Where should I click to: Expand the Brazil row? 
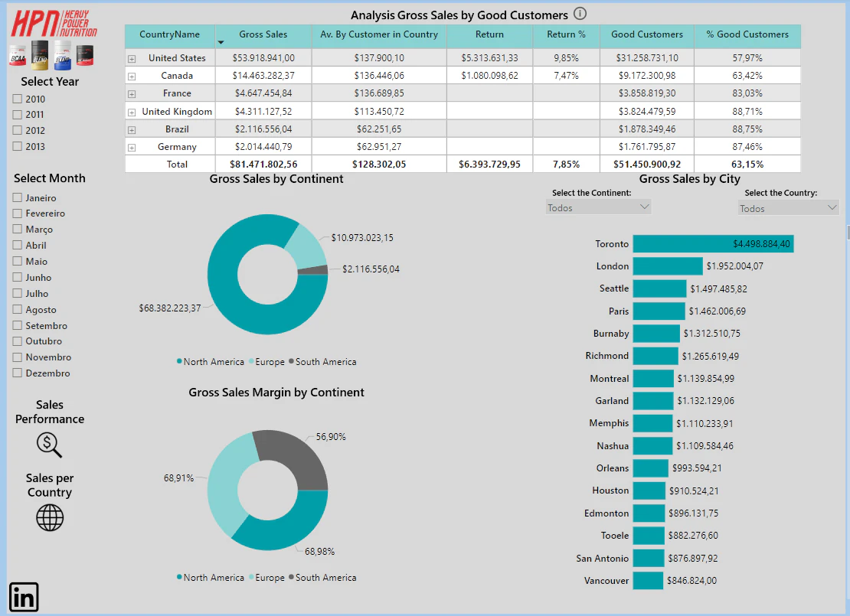(132, 130)
